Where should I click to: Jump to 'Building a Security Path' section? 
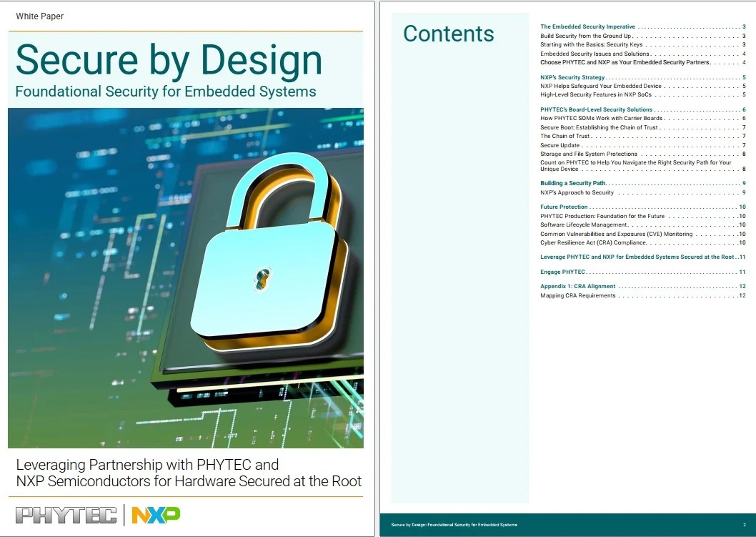coord(642,183)
